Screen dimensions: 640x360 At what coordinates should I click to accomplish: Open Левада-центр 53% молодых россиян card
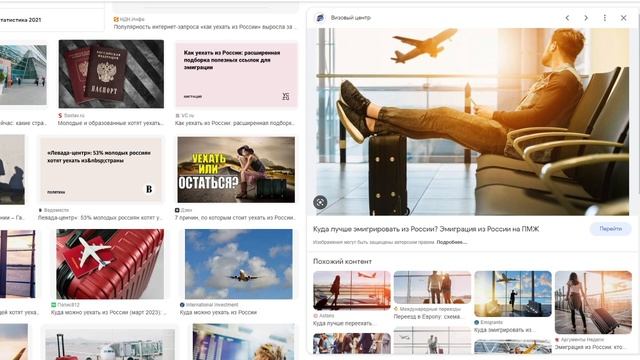click(x=100, y=169)
